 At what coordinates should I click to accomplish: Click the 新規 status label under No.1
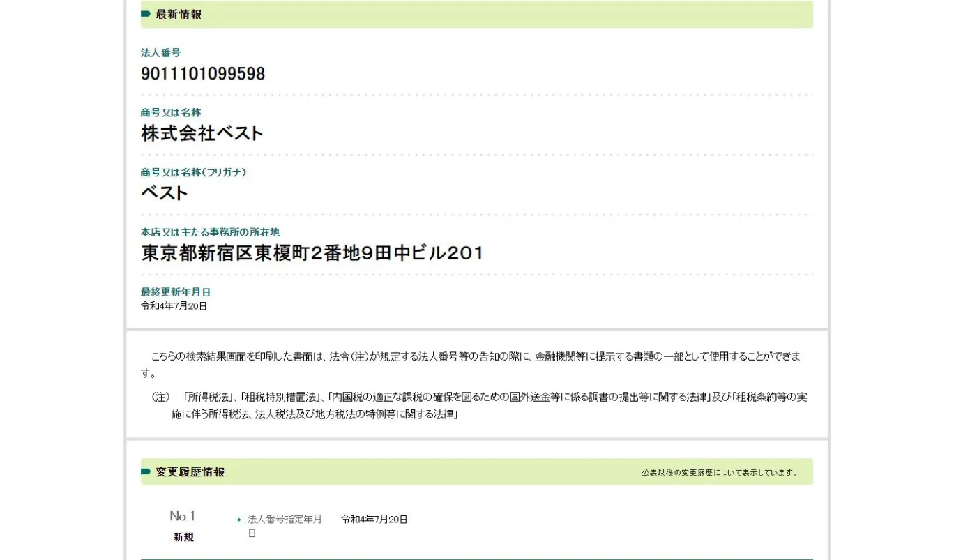click(x=183, y=537)
